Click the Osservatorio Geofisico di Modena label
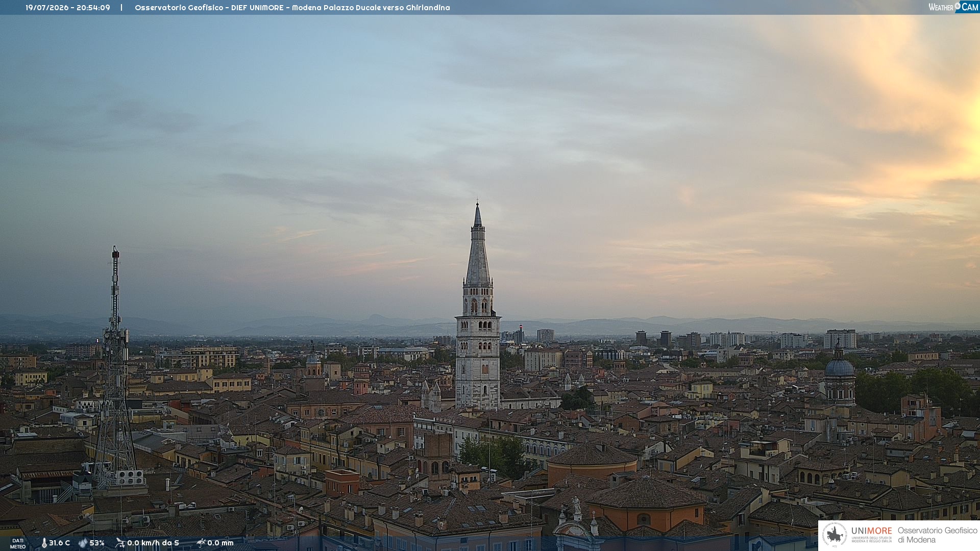Image resolution: width=980 pixels, height=551 pixels. (x=937, y=535)
